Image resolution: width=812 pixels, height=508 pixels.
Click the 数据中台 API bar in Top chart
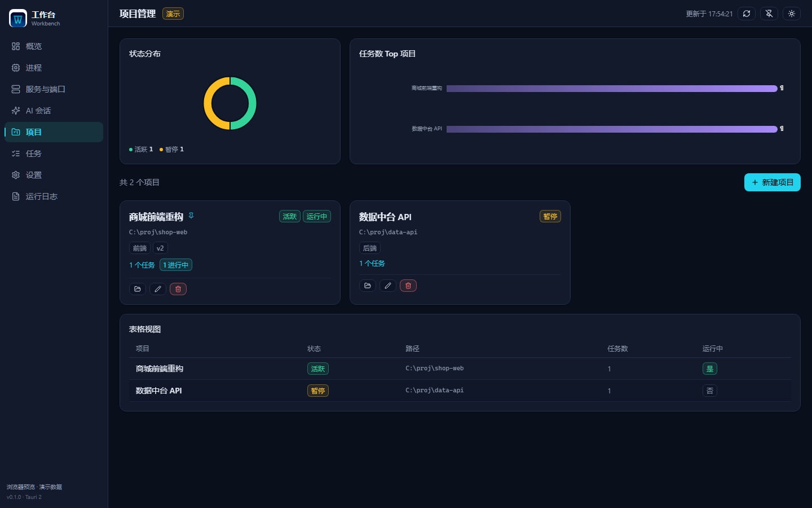click(612, 129)
